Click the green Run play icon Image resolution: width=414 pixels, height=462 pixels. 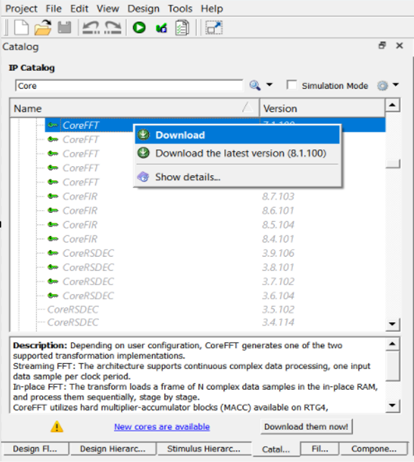pyautogui.click(x=139, y=27)
